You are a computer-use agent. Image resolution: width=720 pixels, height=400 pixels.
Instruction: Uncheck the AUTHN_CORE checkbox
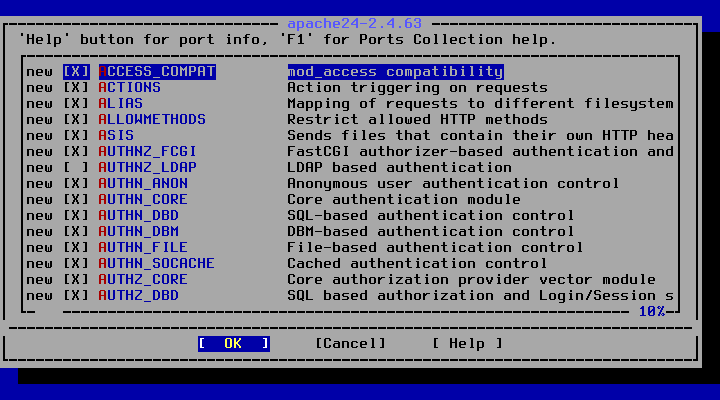point(76,200)
